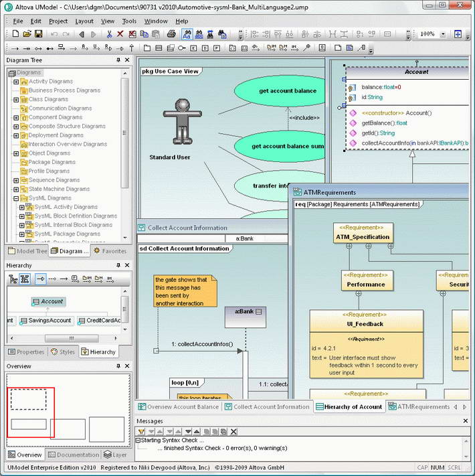Select the Class element tool in toolbar

pos(159,48)
